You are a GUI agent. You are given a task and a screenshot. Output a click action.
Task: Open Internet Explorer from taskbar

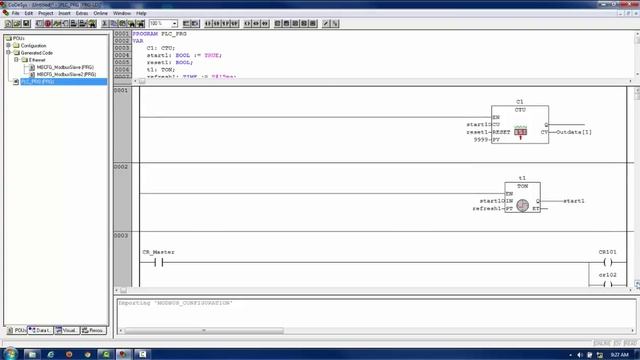(x=51, y=354)
